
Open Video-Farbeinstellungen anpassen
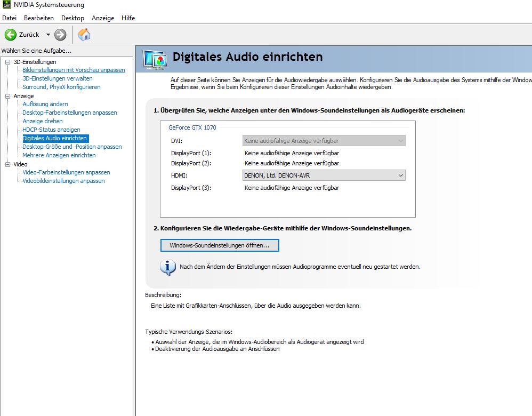click(x=66, y=172)
